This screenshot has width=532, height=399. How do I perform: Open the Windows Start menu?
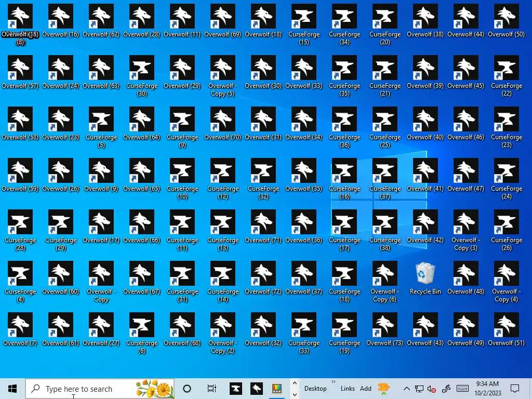point(12,389)
